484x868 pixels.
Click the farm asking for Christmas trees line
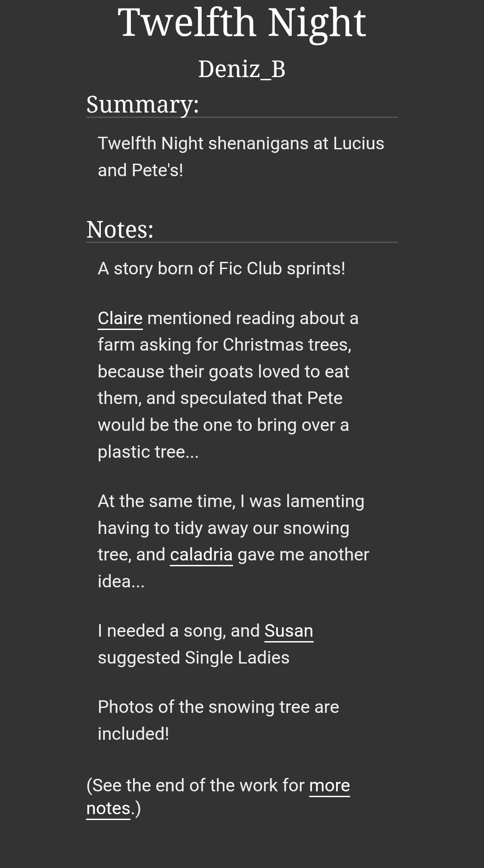224,345
